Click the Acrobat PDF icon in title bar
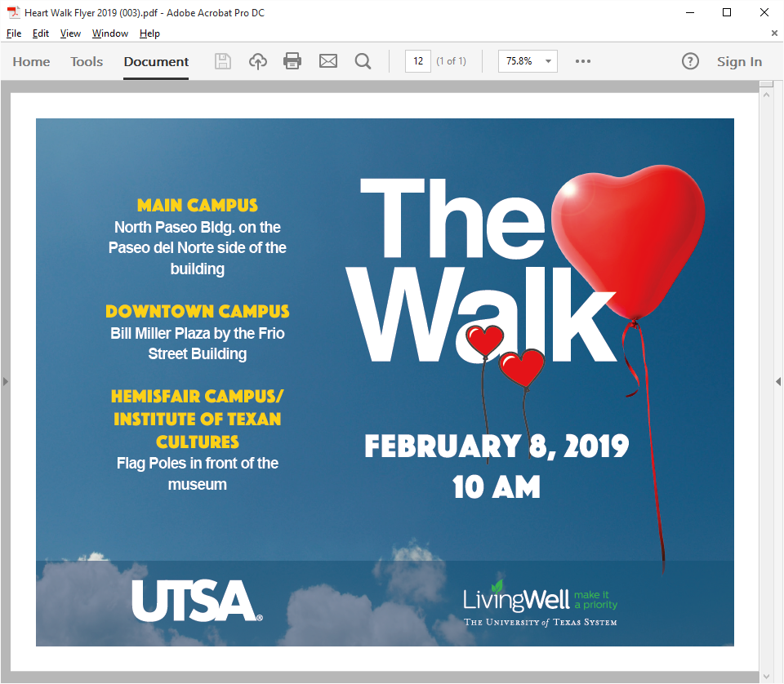 pos(14,12)
